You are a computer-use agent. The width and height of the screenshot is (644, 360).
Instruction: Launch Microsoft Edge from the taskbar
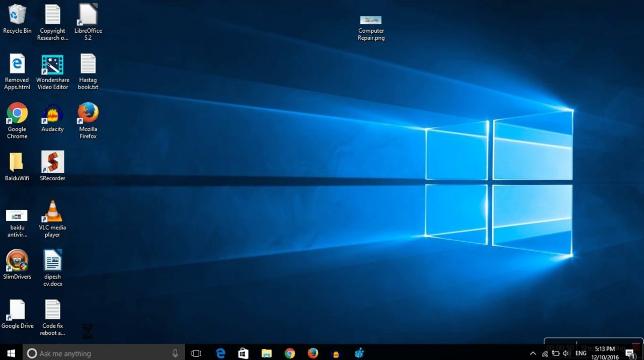pos(220,353)
